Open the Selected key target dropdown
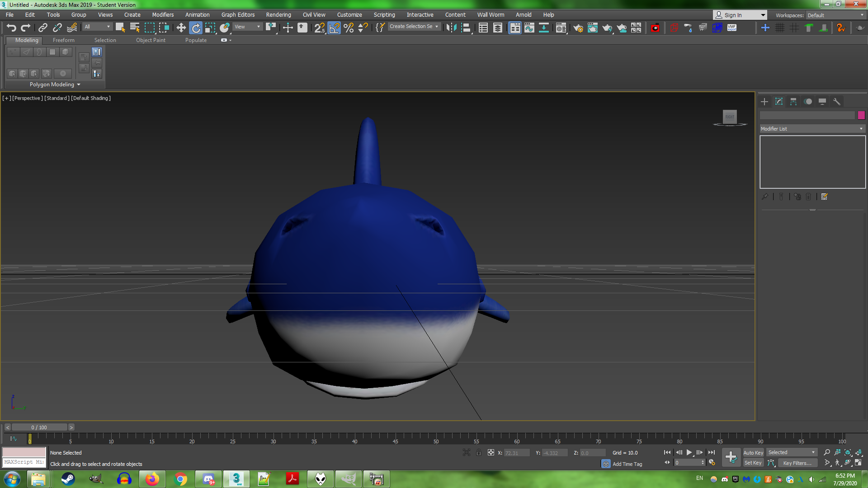Screen dimensions: 868x488 [792, 452]
